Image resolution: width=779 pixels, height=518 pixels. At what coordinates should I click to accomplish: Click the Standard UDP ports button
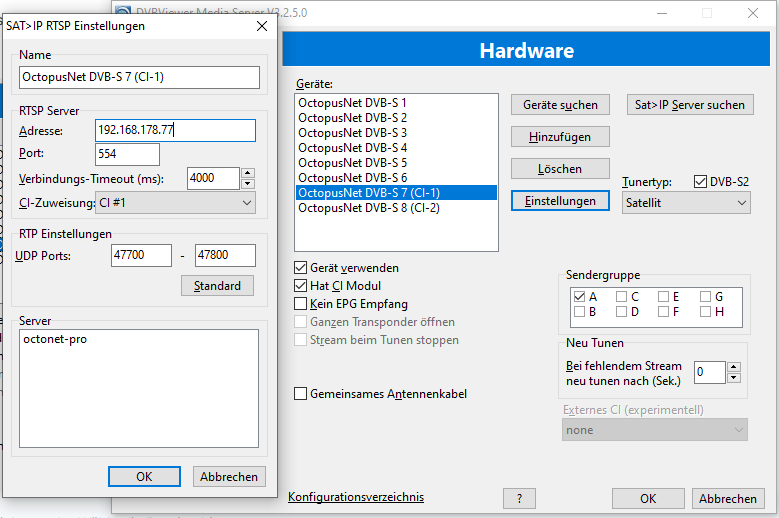click(x=217, y=286)
